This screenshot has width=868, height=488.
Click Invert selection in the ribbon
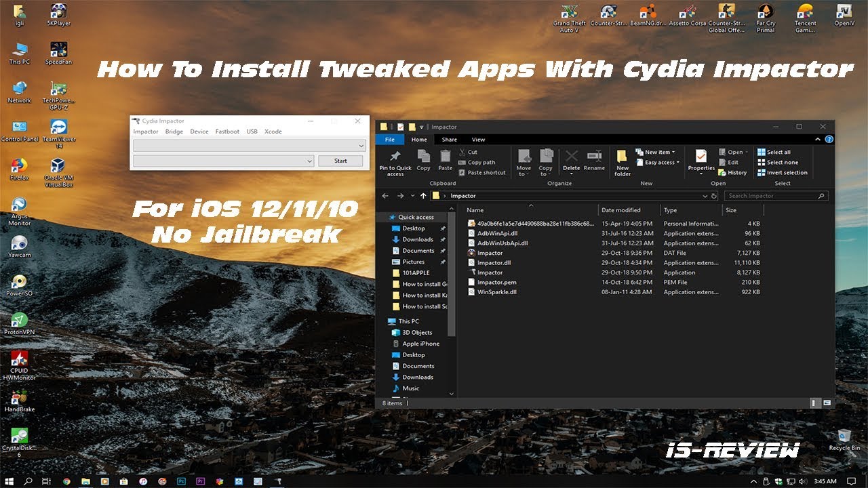[782, 173]
